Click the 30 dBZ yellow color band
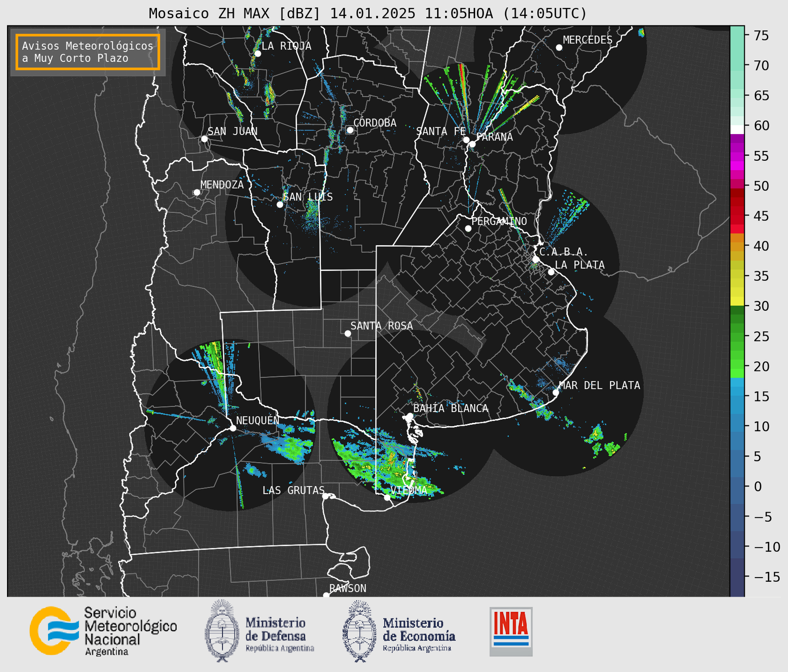Screen dimensions: 788x672 (x=737, y=301)
